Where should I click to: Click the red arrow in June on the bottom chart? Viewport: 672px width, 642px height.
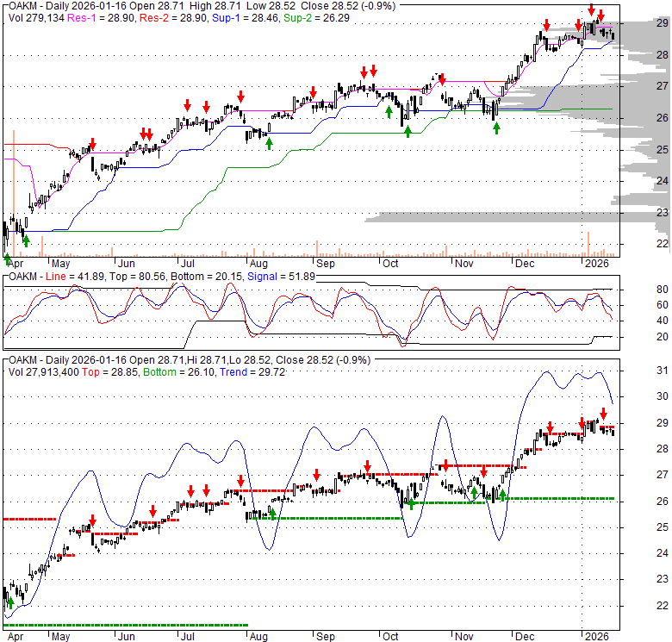coord(152,509)
